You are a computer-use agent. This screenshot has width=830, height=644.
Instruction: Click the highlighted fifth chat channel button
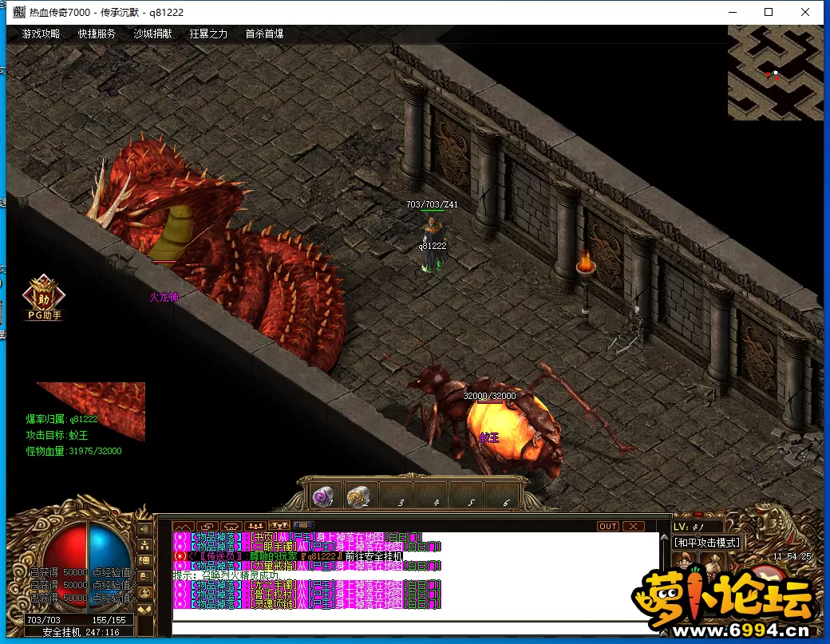tap(279, 526)
